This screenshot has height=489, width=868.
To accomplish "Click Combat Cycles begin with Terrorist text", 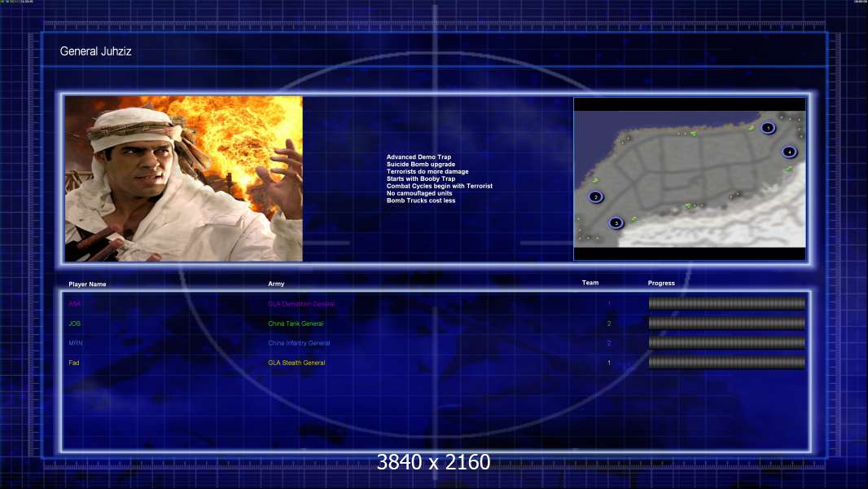I will (440, 186).
